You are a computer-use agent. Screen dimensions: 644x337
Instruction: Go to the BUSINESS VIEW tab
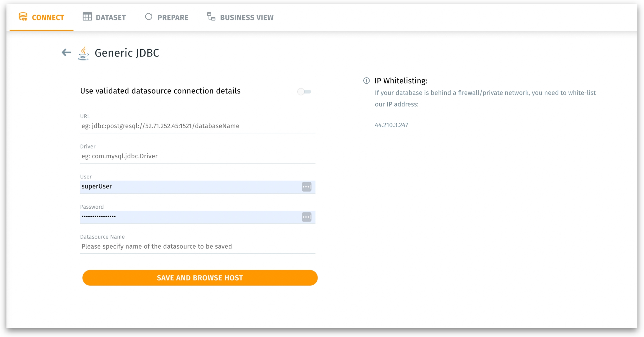click(x=247, y=18)
